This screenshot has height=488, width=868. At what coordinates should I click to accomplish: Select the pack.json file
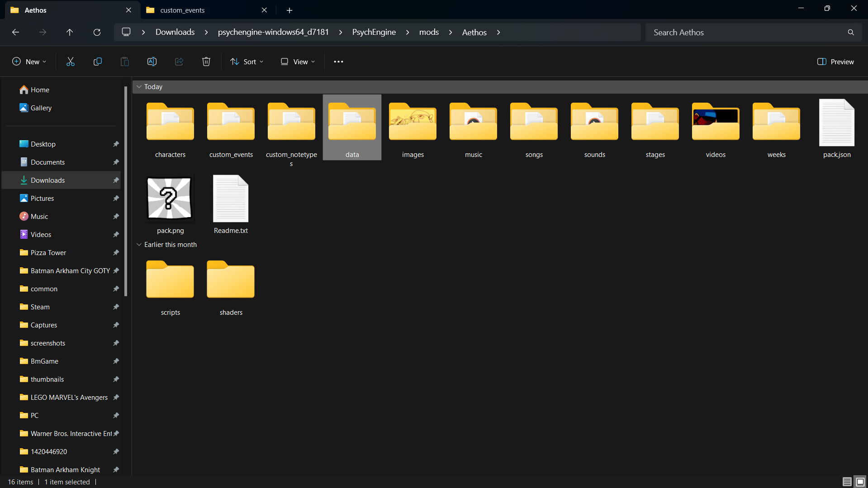tap(837, 128)
